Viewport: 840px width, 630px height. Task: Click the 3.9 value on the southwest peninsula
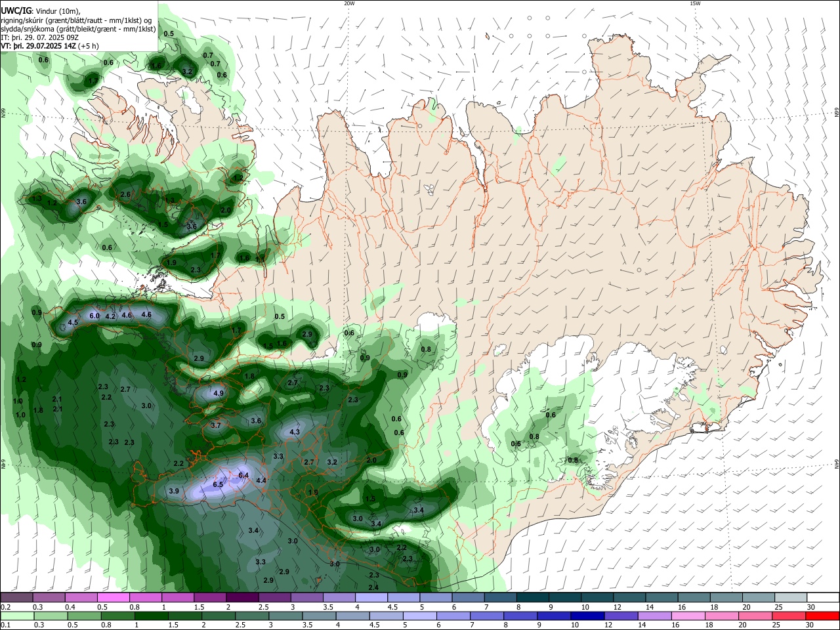pos(174,491)
